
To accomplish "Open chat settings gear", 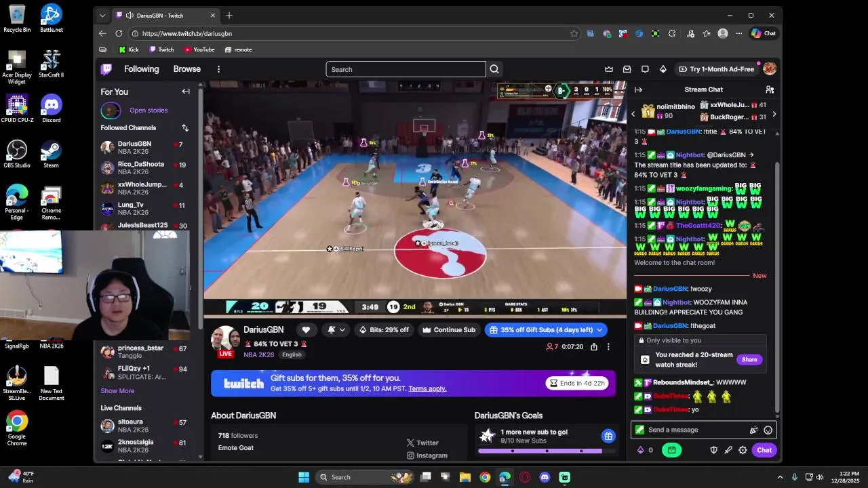I will click(743, 450).
